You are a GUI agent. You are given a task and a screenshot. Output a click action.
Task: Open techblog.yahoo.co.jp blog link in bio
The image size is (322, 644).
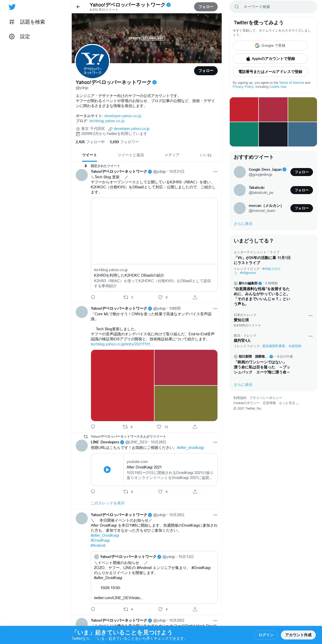(107, 121)
